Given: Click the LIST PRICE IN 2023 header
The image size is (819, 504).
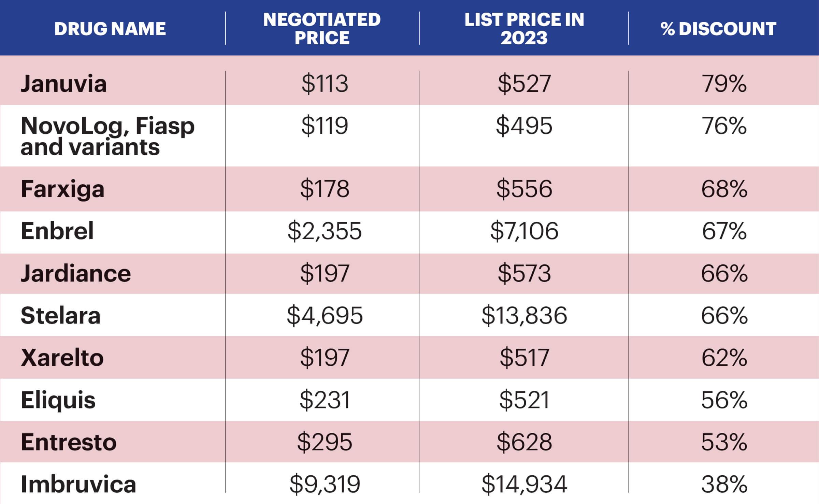Looking at the screenshot, I should (524, 29).
